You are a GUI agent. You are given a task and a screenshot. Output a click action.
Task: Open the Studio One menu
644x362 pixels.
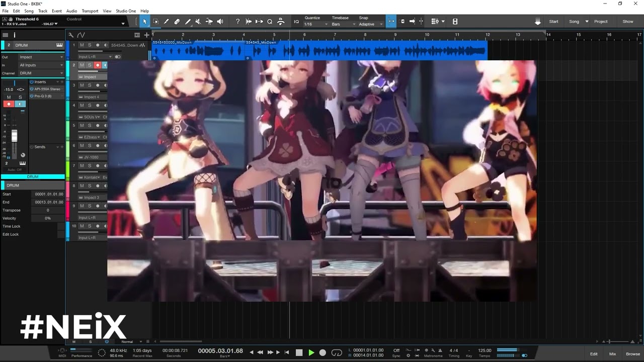click(x=126, y=11)
